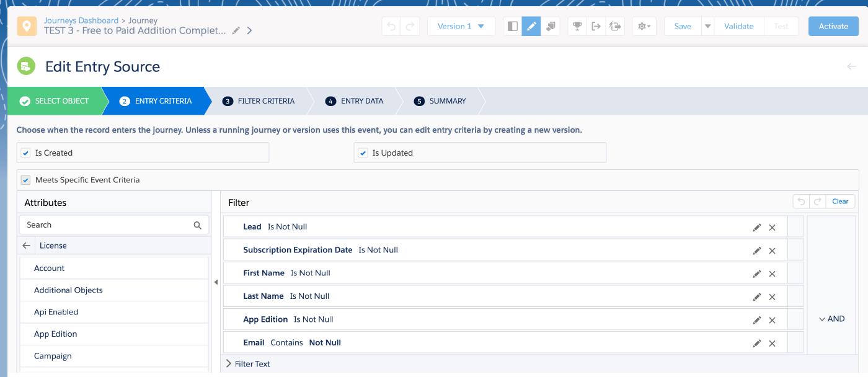Open the AND operator dropdown
The height and width of the screenshot is (377, 868).
coord(831,319)
